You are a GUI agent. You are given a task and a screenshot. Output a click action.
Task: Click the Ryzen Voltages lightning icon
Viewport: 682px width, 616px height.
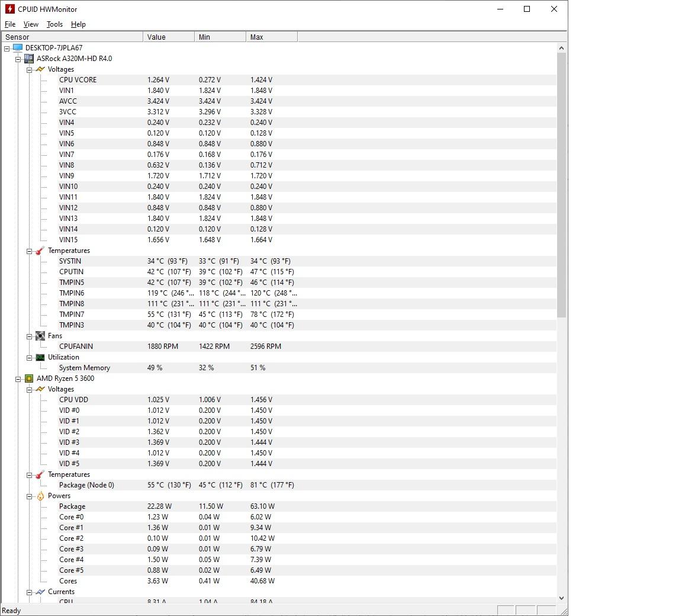click(40, 389)
